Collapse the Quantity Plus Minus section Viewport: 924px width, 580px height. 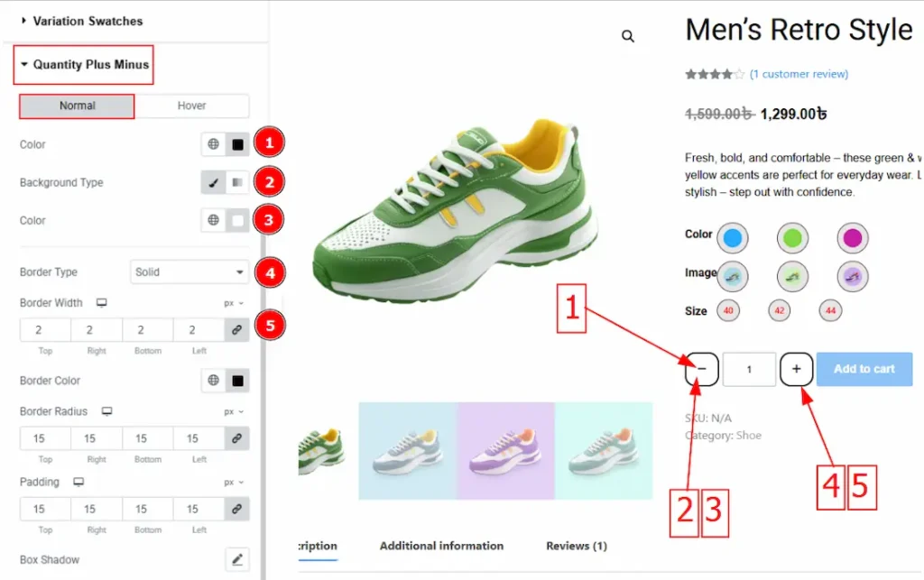(x=83, y=65)
